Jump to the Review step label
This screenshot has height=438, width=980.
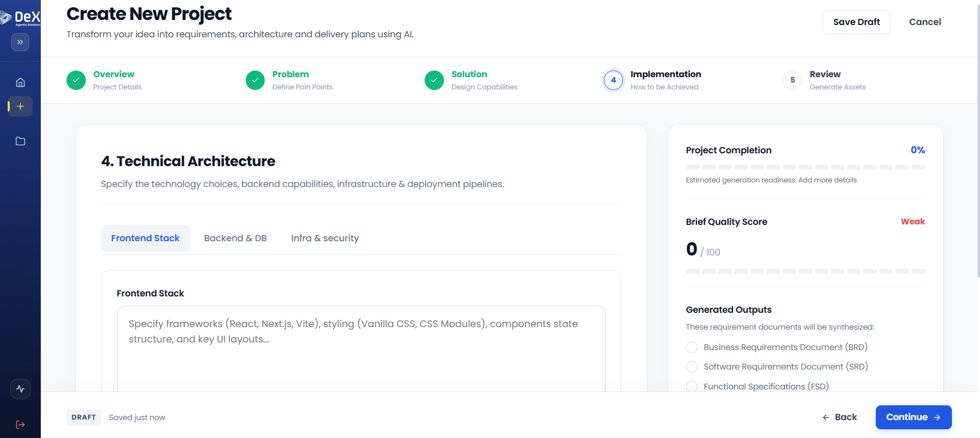tap(825, 74)
